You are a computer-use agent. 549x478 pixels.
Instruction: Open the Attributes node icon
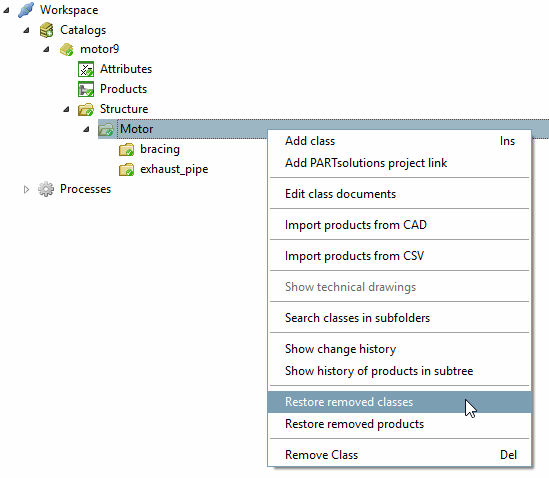pos(86,69)
